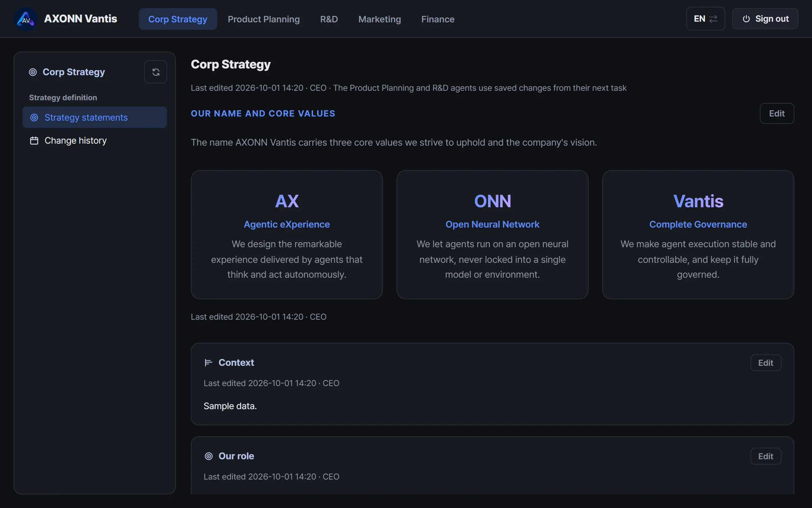Open the Marketing tab

click(380, 19)
